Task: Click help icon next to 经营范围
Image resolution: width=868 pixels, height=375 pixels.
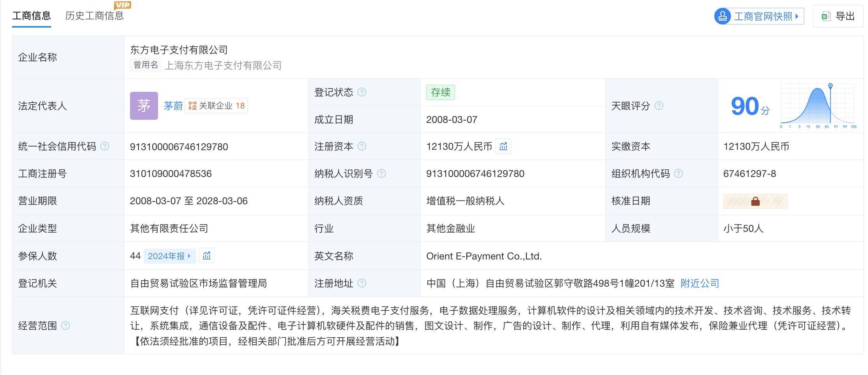Action: pos(65,326)
